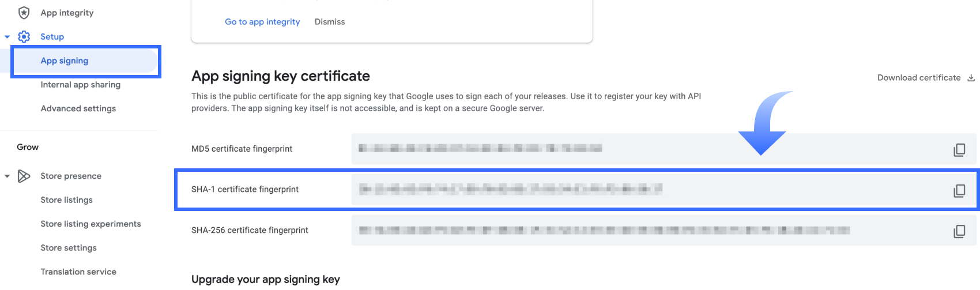980x290 pixels.
Task: Collapse the Setup section arrow
Action: 7,37
